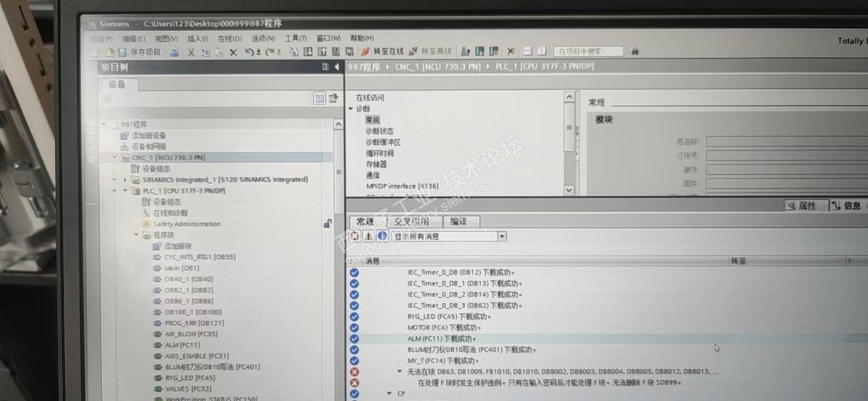
Task: Open 设备和网络 in the project tree
Action: coord(149,147)
